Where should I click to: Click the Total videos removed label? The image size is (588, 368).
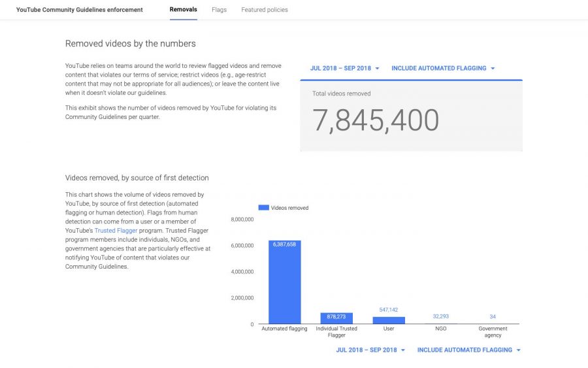[341, 93]
